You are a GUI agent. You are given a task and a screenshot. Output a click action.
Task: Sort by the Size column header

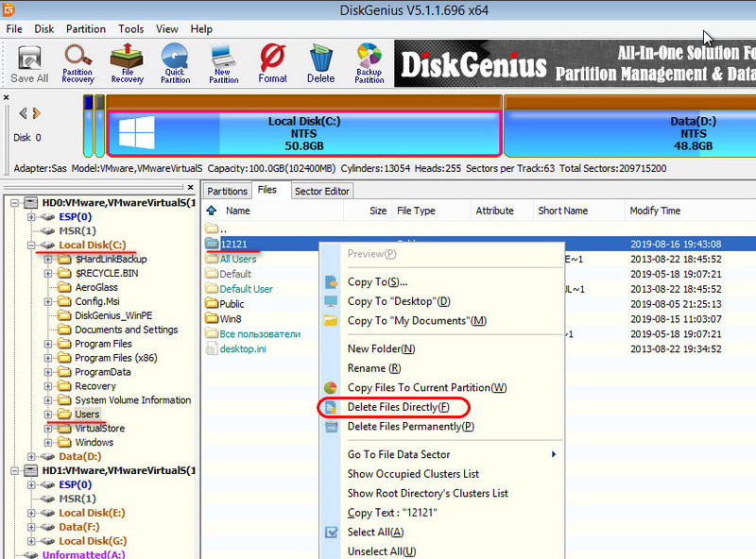click(x=378, y=211)
